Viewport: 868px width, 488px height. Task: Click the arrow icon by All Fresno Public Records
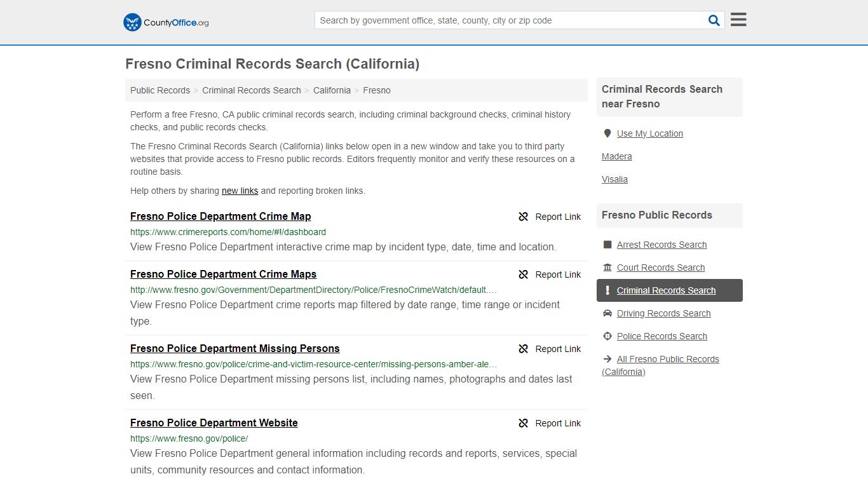(x=607, y=359)
